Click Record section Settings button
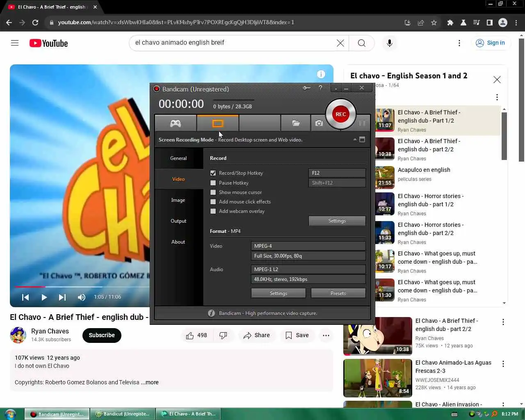The width and height of the screenshot is (525, 420). pos(337,221)
